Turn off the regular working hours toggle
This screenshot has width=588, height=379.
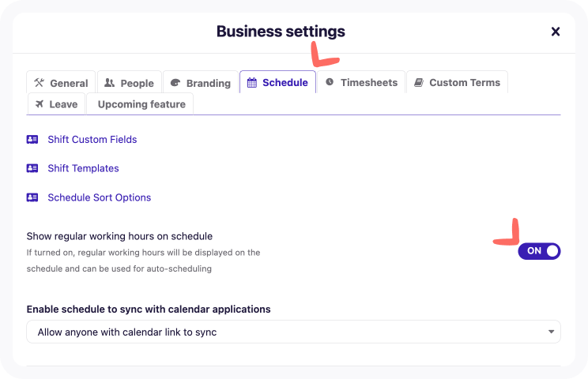pos(539,251)
